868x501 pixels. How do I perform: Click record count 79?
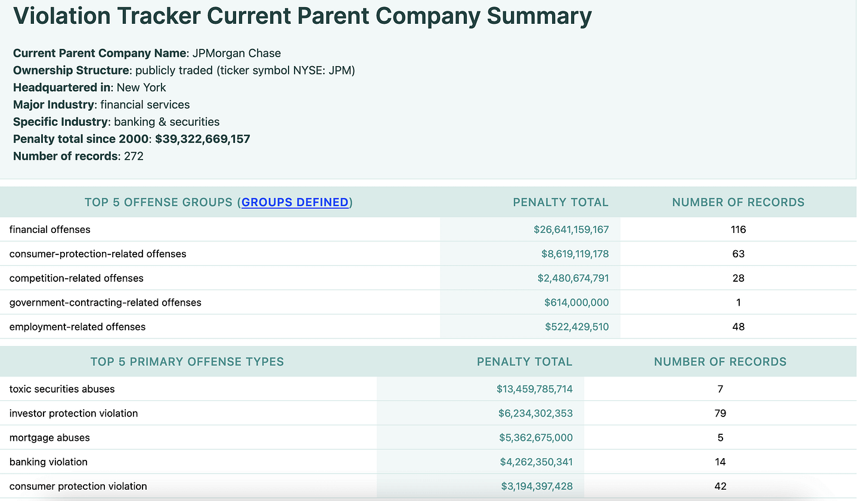(720, 413)
